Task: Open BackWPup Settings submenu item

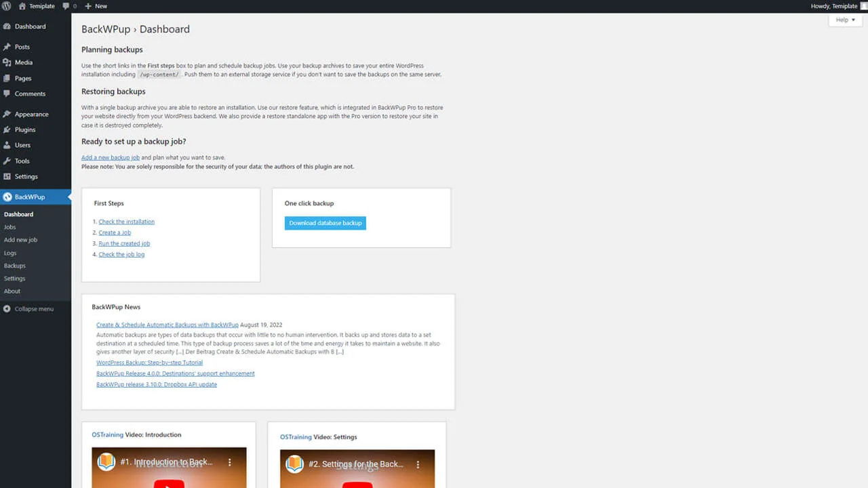Action: tap(14, 279)
